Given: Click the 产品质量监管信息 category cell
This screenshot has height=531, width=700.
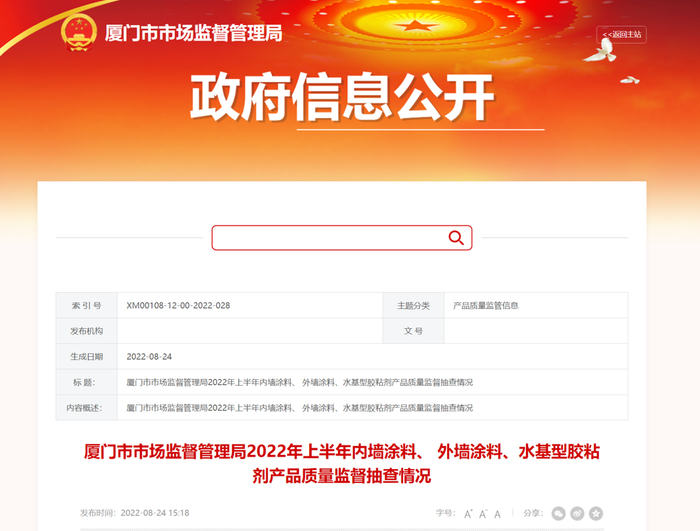Looking at the screenshot, I should pyautogui.click(x=486, y=305).
